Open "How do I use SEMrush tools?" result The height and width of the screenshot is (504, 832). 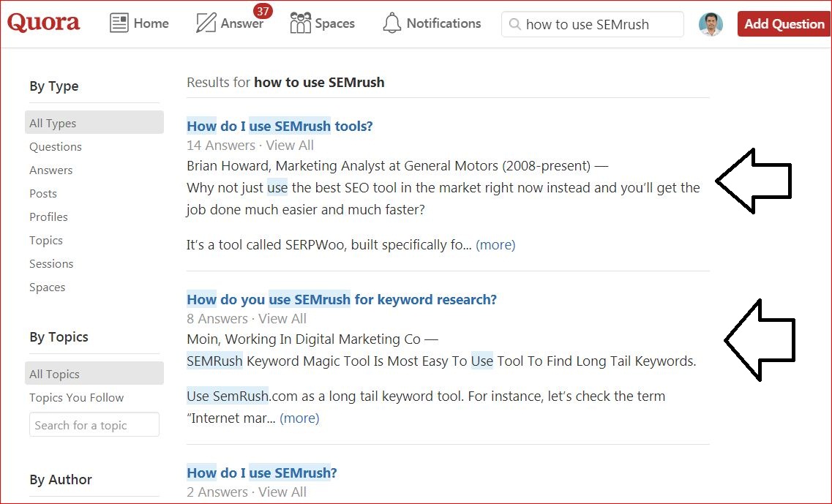pyautogui.click(x=280, y=126)
